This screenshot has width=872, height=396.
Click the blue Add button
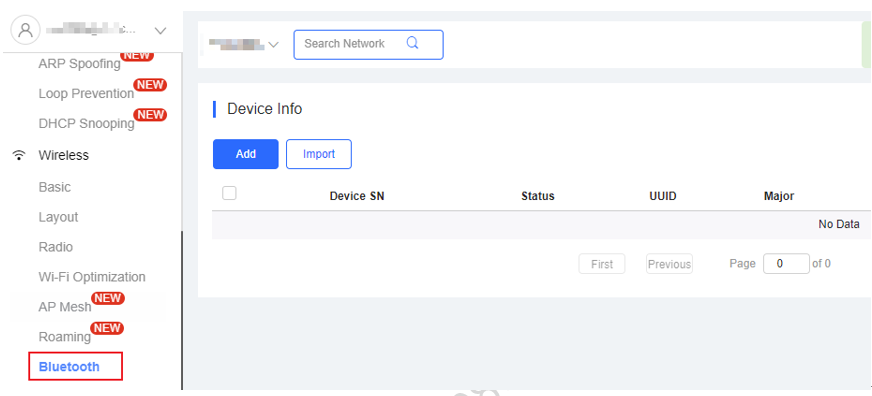(x=246, y=154)
